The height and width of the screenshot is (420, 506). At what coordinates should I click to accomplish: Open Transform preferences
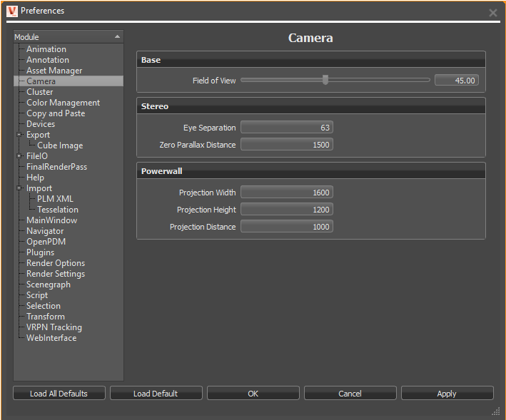(x=46, y=317)
